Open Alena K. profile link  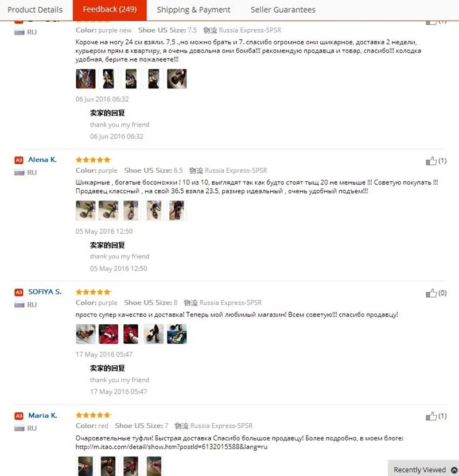[42, 160]
